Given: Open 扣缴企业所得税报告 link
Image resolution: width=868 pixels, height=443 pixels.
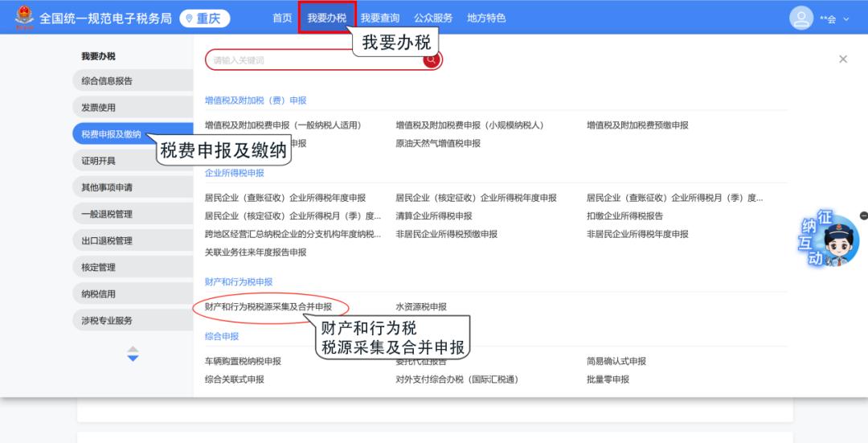Looking at the screenshot, I should coord(625,215).
